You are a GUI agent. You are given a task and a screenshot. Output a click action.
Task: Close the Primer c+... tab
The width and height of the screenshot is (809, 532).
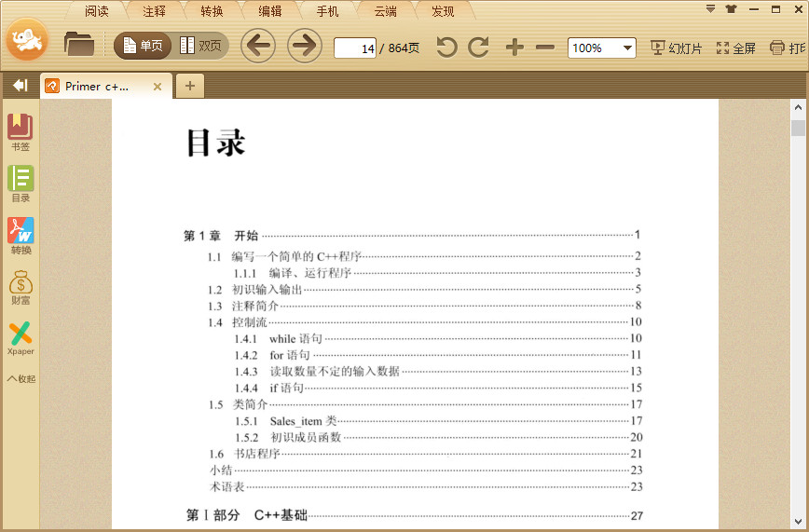(158, 87)
